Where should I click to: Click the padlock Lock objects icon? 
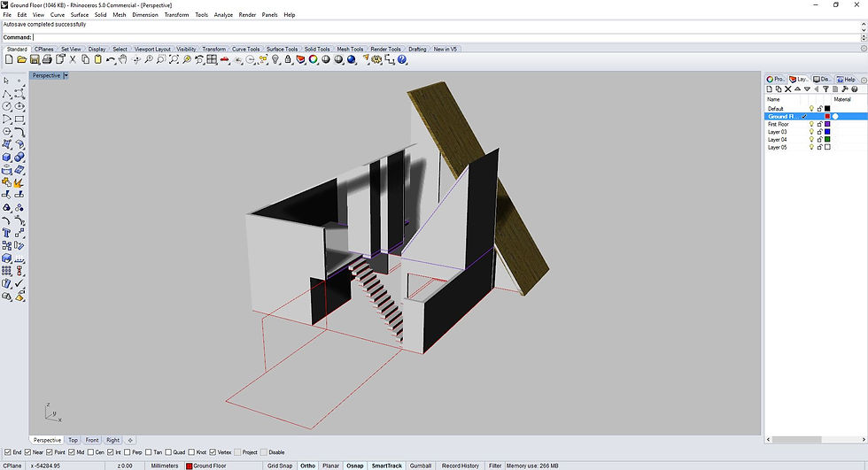point(288,59)
